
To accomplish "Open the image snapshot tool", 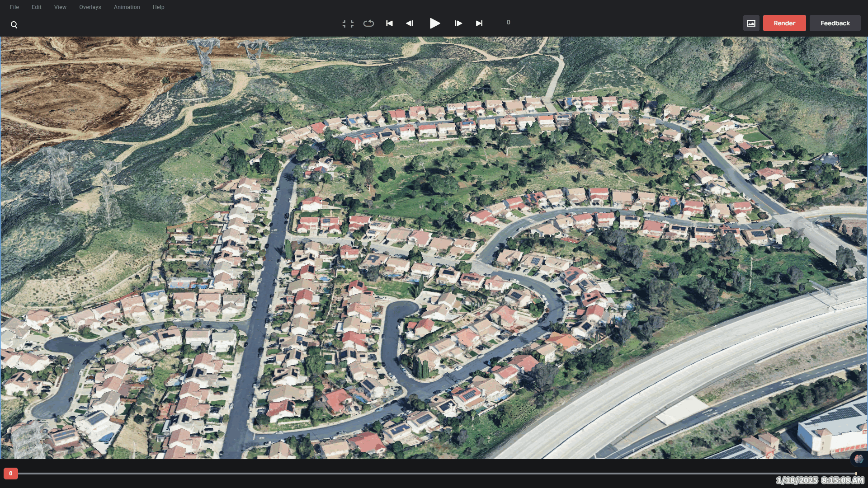I will click(x=751, y=23).
